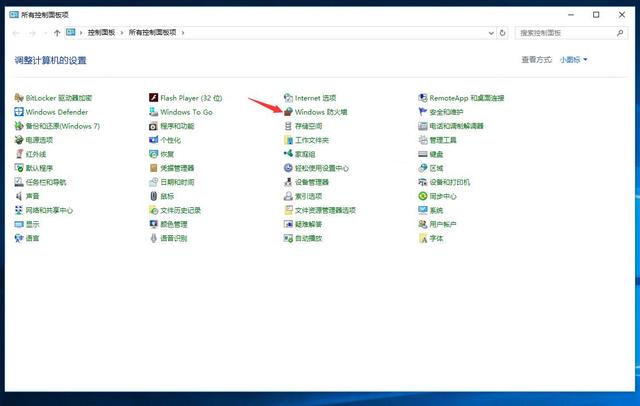Open 颜色管理 color management
This screenshot has height=406, width=640.
tap(168, 224)
